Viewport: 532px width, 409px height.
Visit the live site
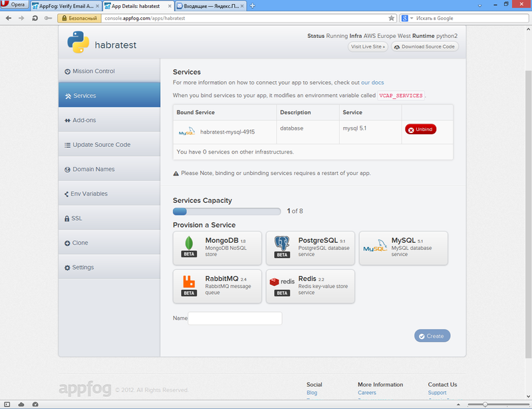(x=368, y=47)
